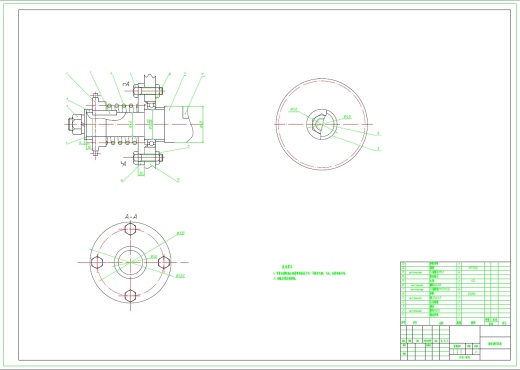
Task: Click the green technical requirements note text
Action: (310, 273)
